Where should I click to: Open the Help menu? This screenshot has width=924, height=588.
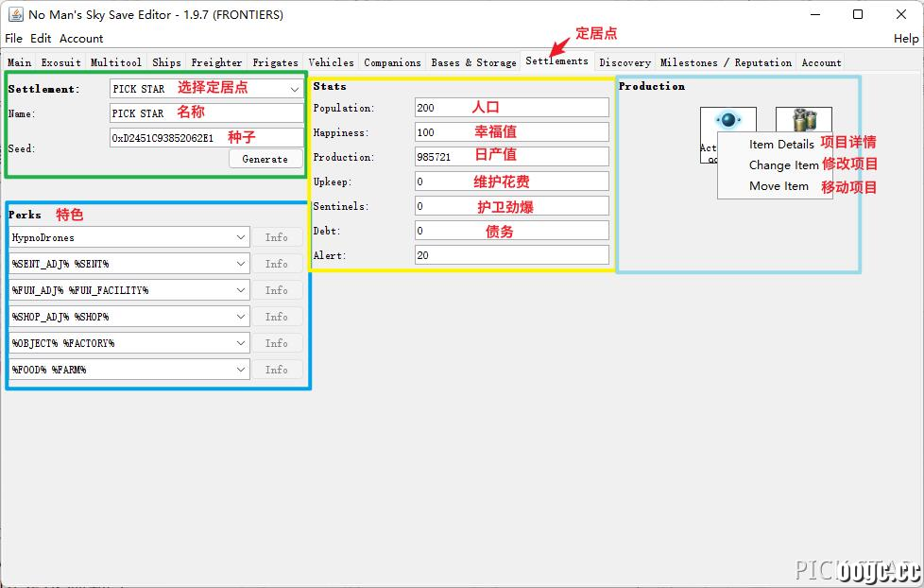tap(906, 39)
